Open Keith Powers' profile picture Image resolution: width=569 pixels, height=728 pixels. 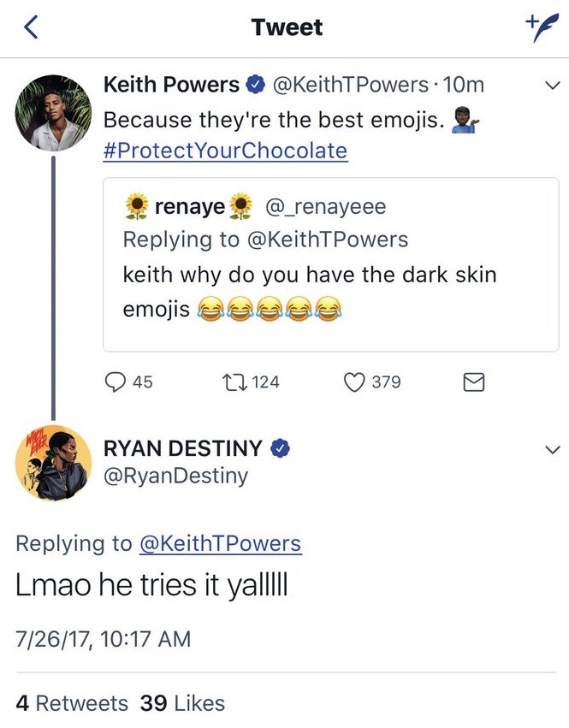(54, 111)
